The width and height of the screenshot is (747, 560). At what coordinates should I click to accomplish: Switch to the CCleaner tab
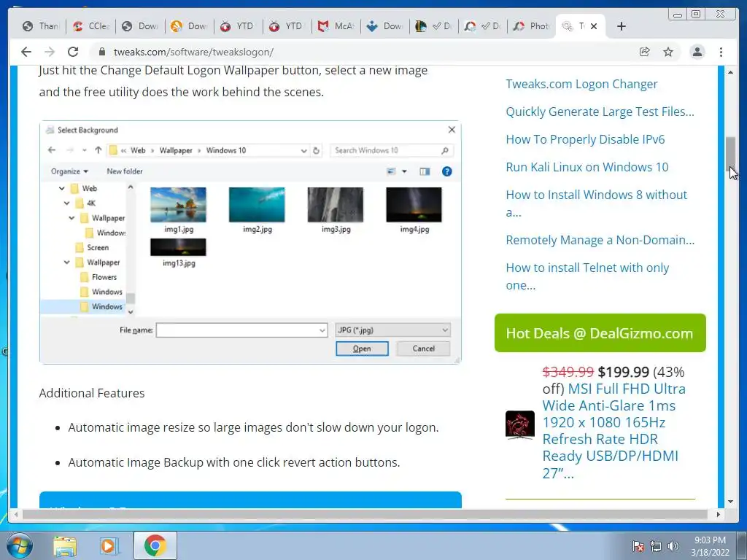(x=91, y=26)
